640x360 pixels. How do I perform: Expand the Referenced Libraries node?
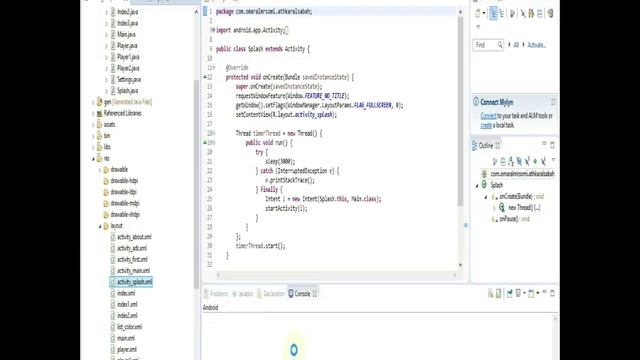pos(93,113)
